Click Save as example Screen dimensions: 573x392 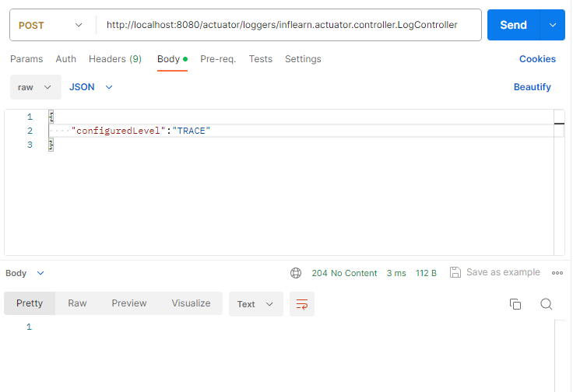(495, 272)
